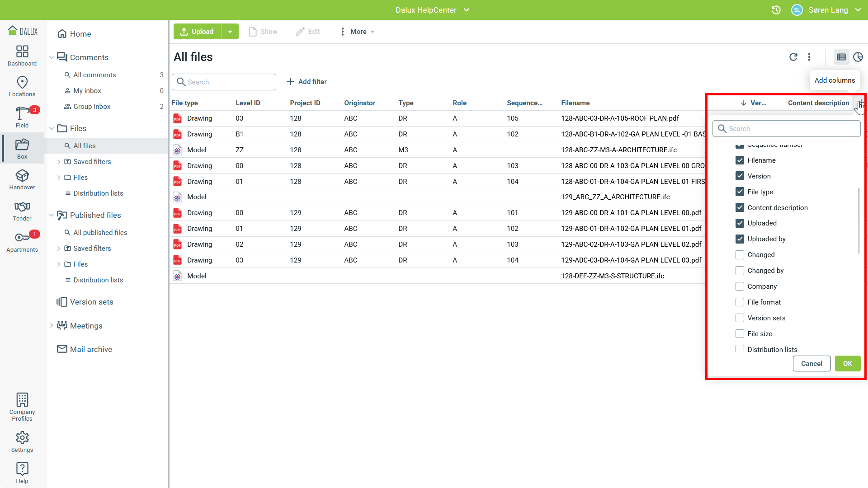This screenshot has width=868, height=488.
Task: Select All published files in sidebar
Action: coord(100,233)
